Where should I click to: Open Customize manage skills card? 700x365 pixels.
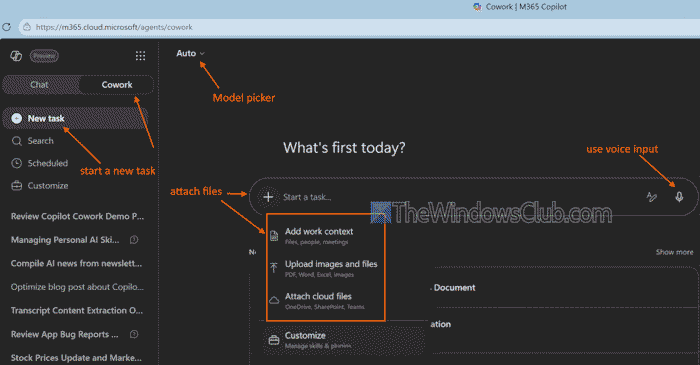[x=344, y=340]
